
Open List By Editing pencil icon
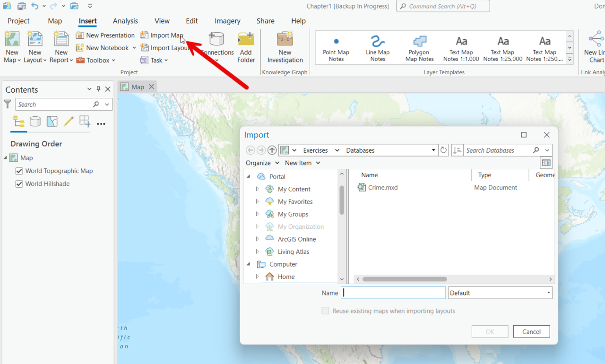point(69,121)
